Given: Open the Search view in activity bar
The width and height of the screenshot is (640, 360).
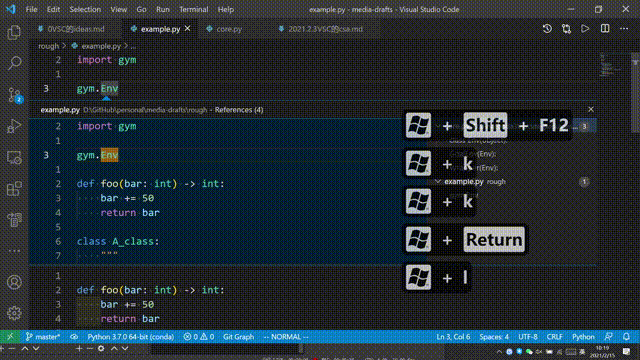Looking at the screenshot, I should (14, 63).
